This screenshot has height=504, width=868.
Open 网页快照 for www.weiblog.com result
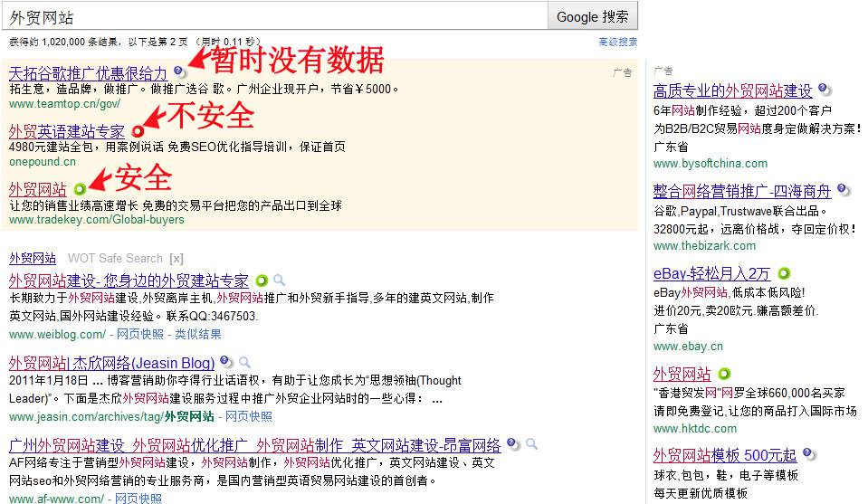tap(140, 334)
